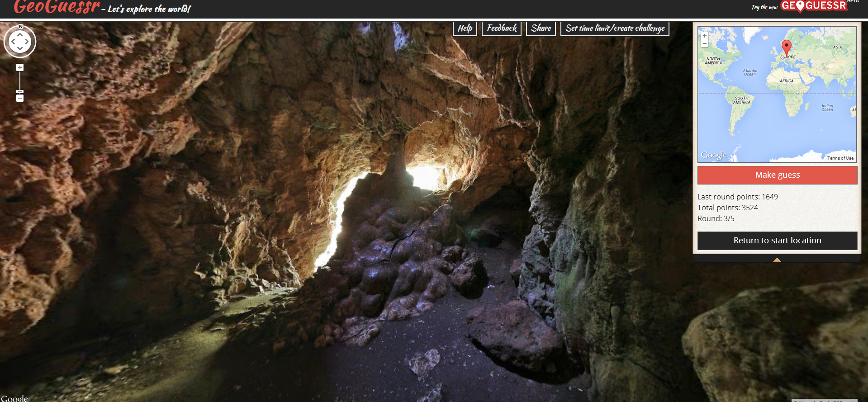868x402 pixels.
Task: Click the North America label on map
Action: 713,61
